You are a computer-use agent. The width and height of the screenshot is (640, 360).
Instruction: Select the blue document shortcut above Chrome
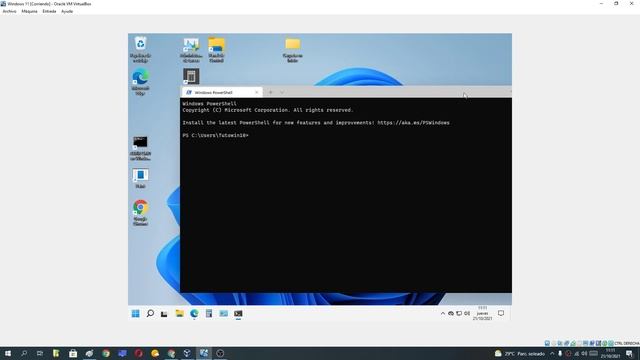coord(140,178)
